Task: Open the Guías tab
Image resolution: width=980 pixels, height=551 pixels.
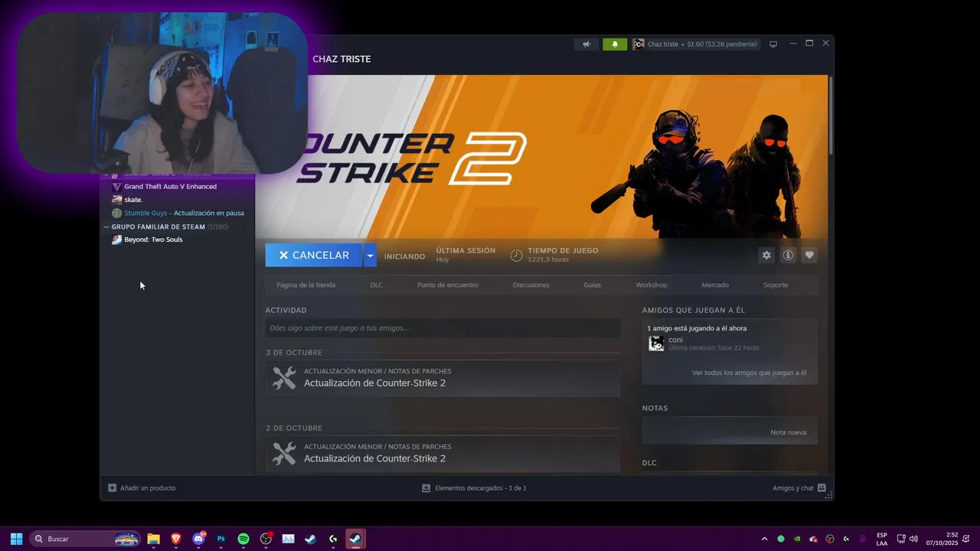Action: pos(593,285)
